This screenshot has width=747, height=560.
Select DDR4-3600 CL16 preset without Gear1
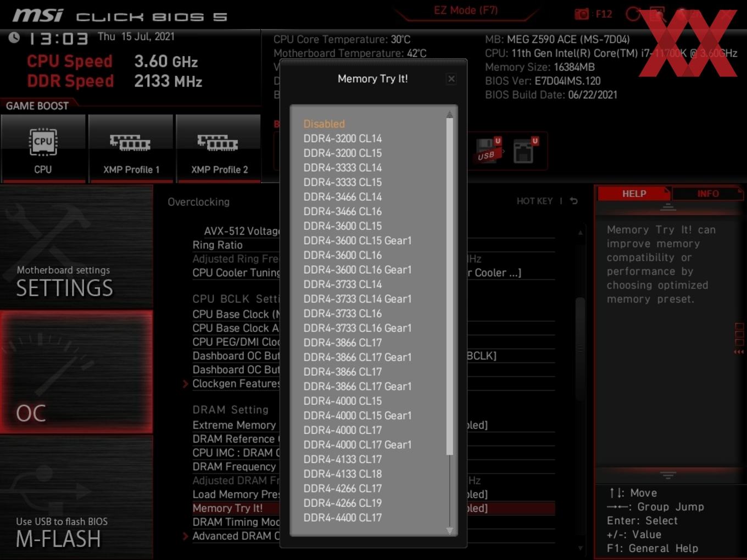343,255
